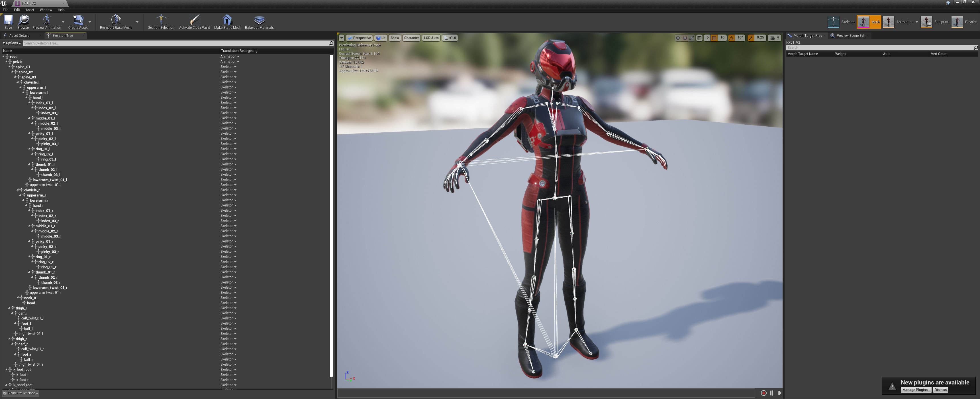Click Browse to find the asset
Screen dimensions: 980x399
point(23,20)
